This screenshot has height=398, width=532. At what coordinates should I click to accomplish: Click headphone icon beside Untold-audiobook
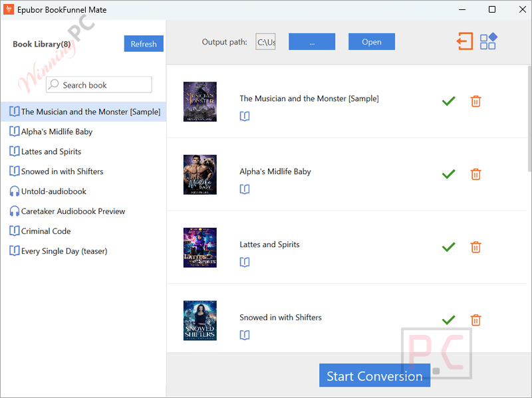click(14, 191)
